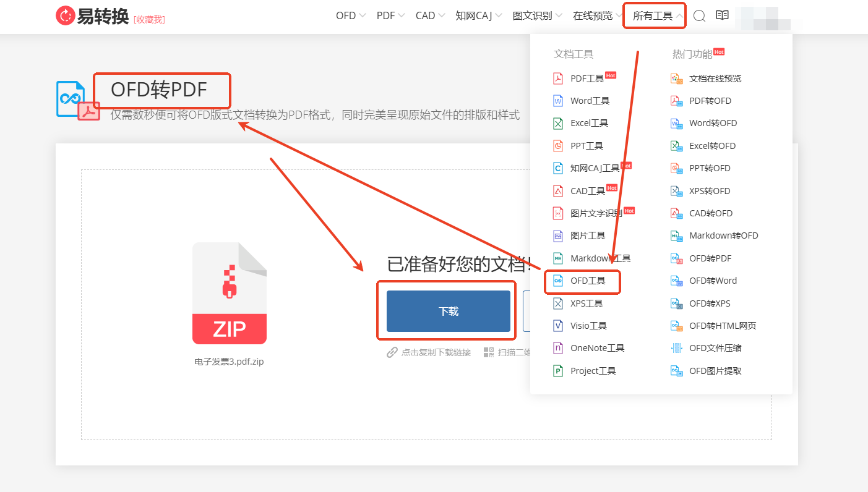Click the 易转换 logo icon

point(66,15)
